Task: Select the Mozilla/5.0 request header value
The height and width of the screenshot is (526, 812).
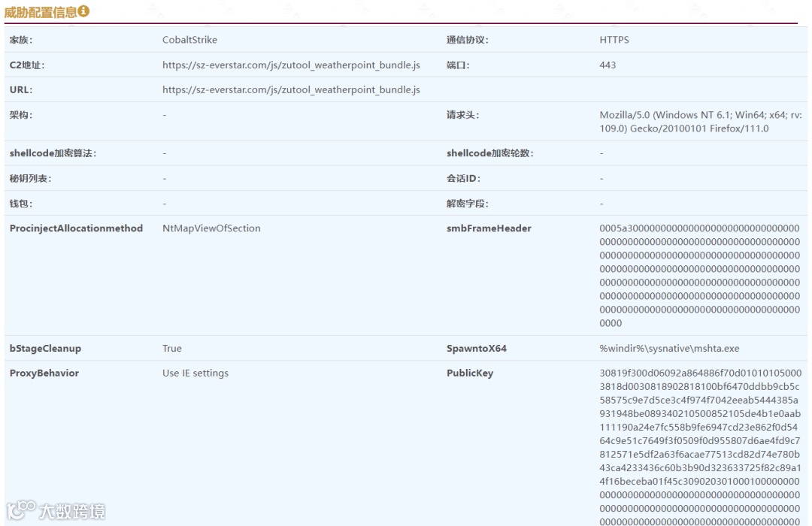Action: [x=701, y=122]
